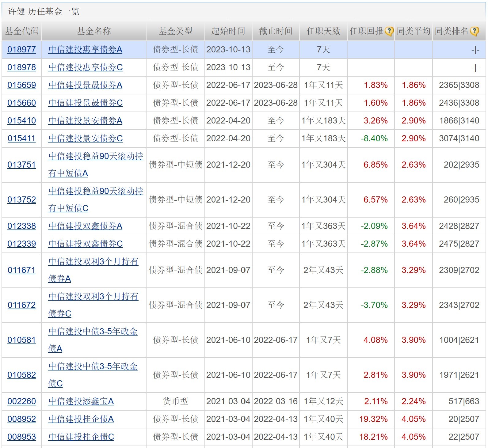Click end date 2022-03-16
The width and height of the screenshot is (488, 448).
click(x=276, y=401)
